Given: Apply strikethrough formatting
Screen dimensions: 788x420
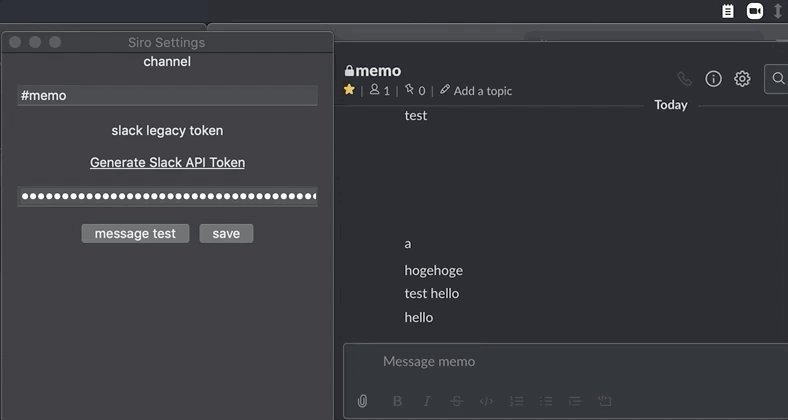Looking at the screenshot, I should [x=457, y=401].
